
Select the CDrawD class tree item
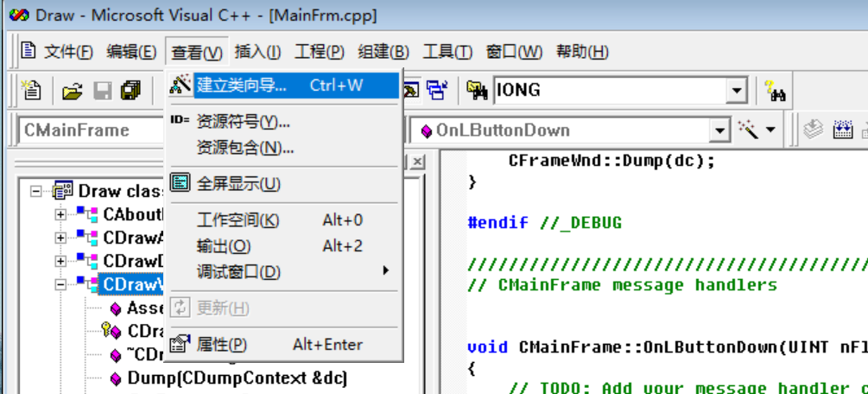[134, 261]
